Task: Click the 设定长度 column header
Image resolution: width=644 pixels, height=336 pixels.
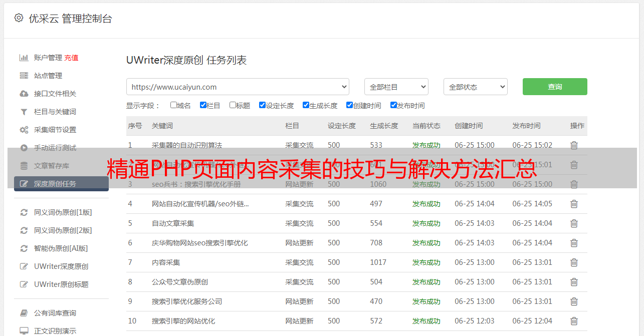Action: tap(342, 126)
